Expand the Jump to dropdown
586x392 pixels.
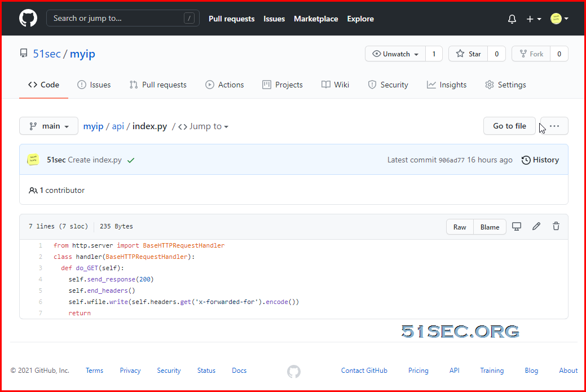point(203,126)
